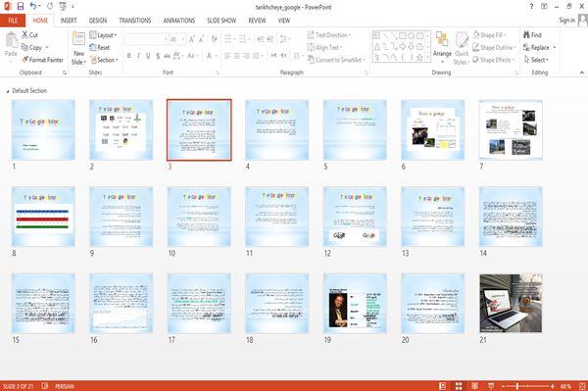Toggle Center alignment
This screenshot has height=391, width=588.
[x=236, y=56]
